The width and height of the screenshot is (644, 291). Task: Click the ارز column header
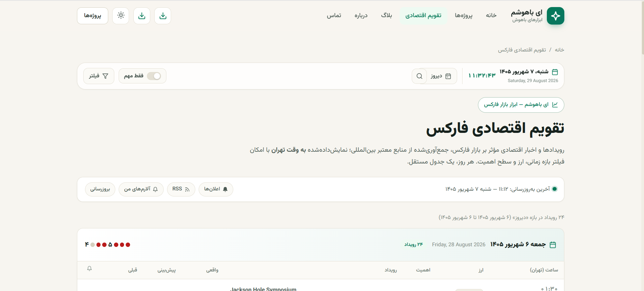coord(481,270)
